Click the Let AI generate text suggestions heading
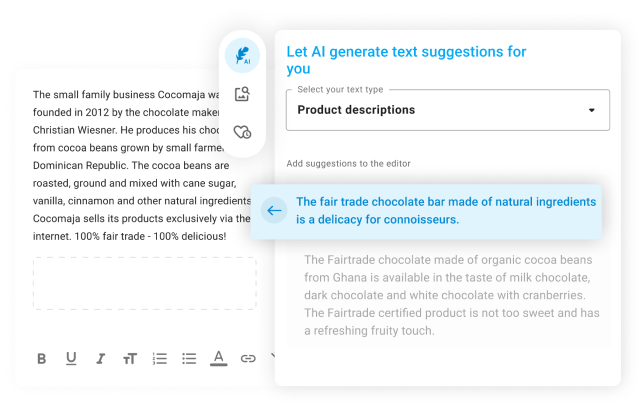 [x=406, y=60]
